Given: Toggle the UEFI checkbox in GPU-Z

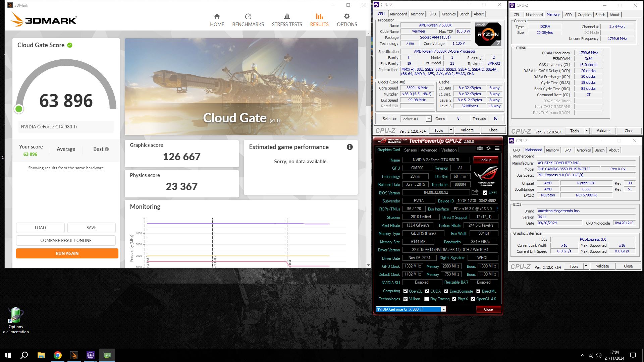Looking at the screenshot, I should pyautogui.click(x=485, y=193).
